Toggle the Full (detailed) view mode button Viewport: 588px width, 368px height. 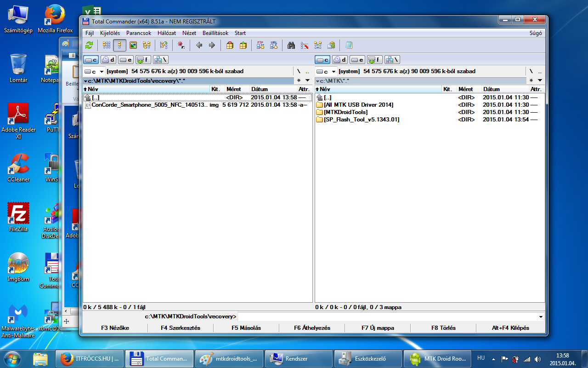(x=120, y=45)
